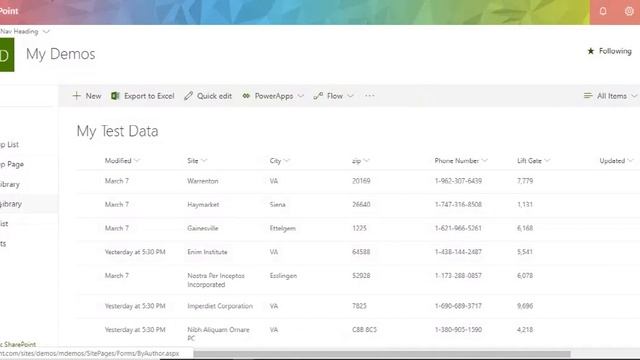Viewport: 640px width, 360px height.
Task: Click the Quick edit pencil icon
Action: click(188, 96)
